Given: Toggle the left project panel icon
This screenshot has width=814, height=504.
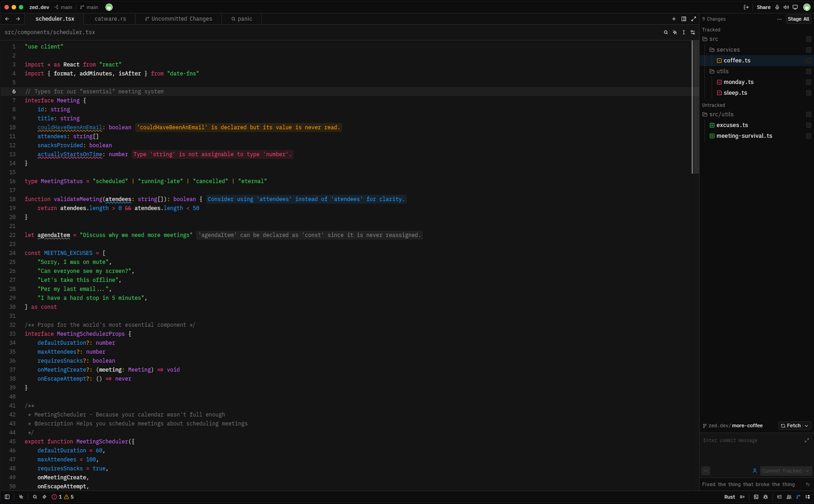Looking at the screenshot, I should 7,497.
